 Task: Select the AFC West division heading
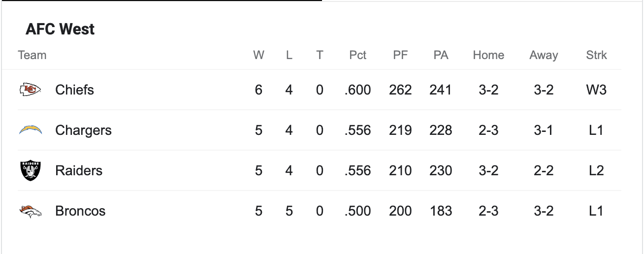60,30
